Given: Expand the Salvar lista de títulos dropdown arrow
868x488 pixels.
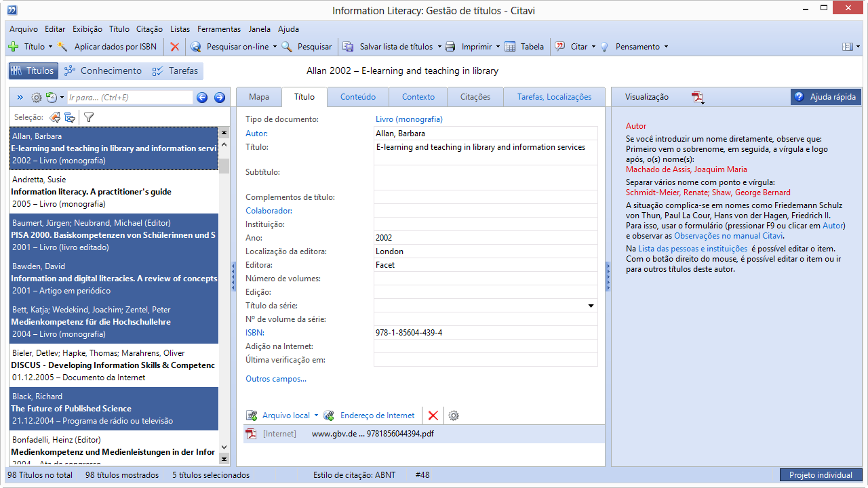Looking at the screenshot, I should tap(439, 47).
